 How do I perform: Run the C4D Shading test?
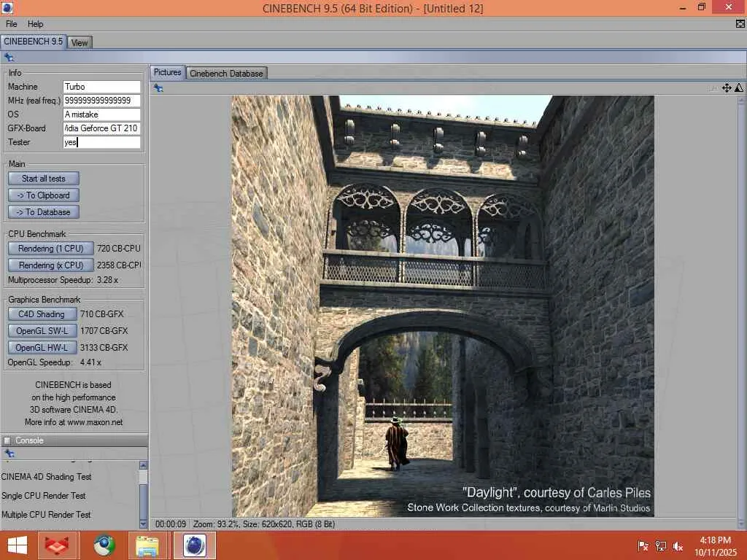(42, 314)
